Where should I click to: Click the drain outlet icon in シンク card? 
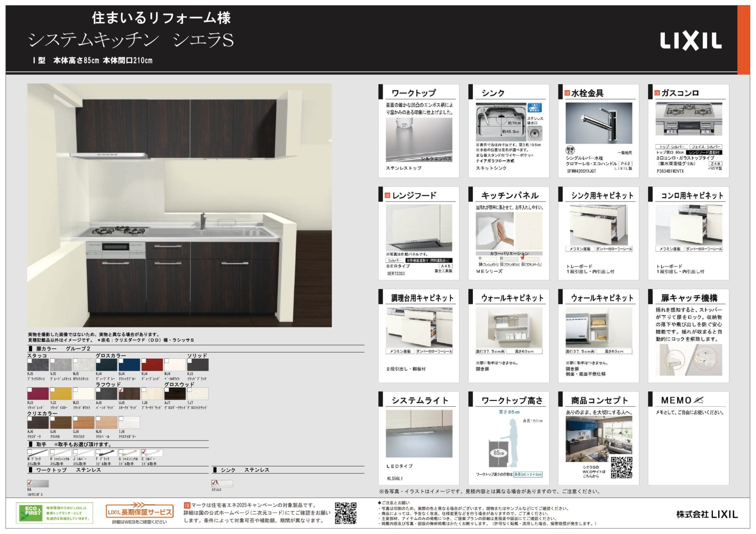pos(535,133)
